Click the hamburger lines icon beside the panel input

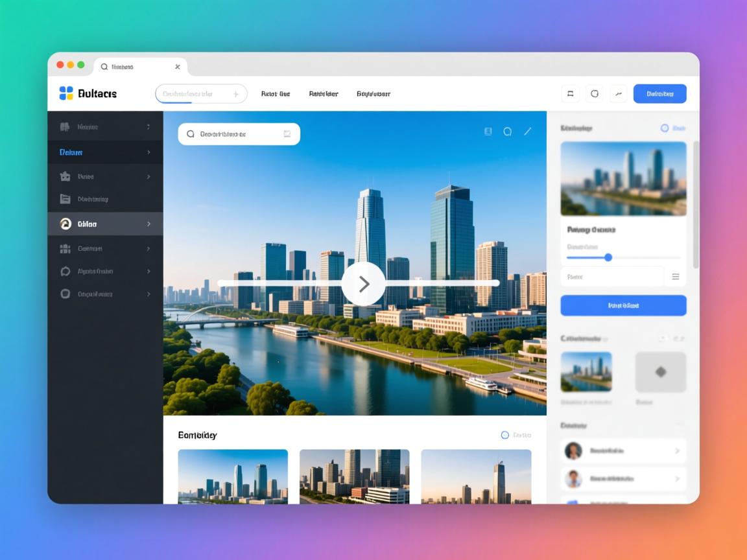[x=676, y=277]
